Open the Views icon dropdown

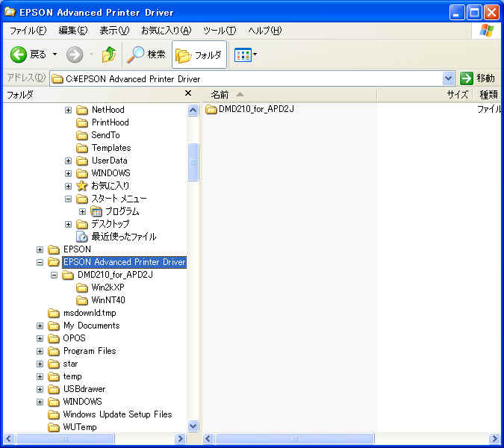pos(246,55)
